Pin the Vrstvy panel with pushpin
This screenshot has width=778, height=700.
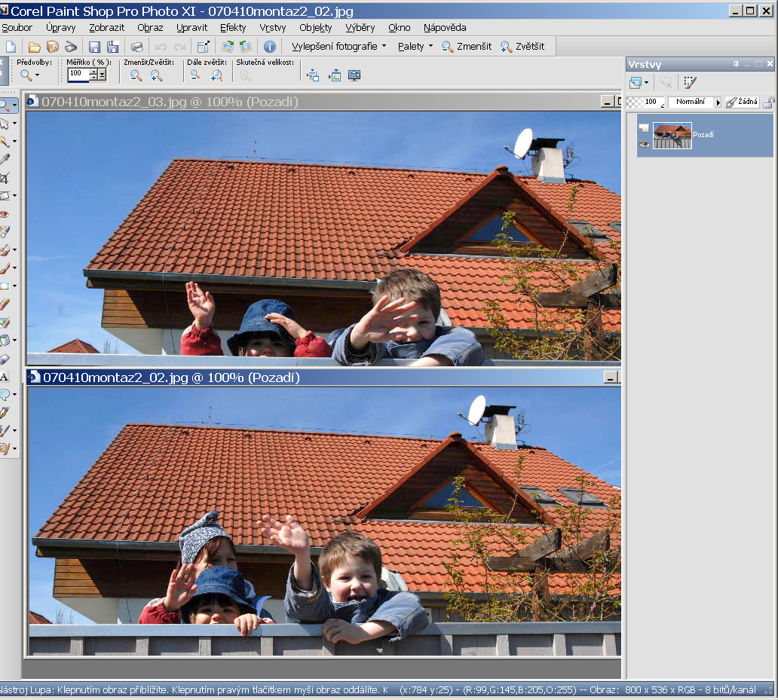point(736,65)
